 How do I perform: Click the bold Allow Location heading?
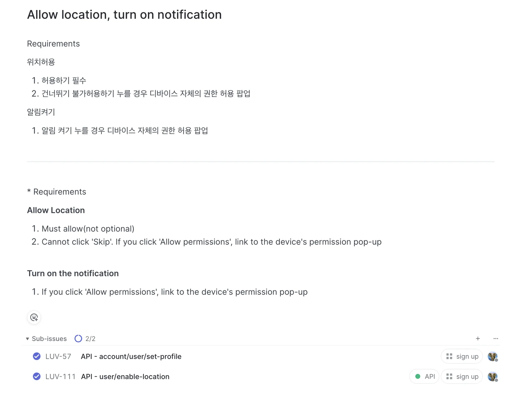coord(56,210)
